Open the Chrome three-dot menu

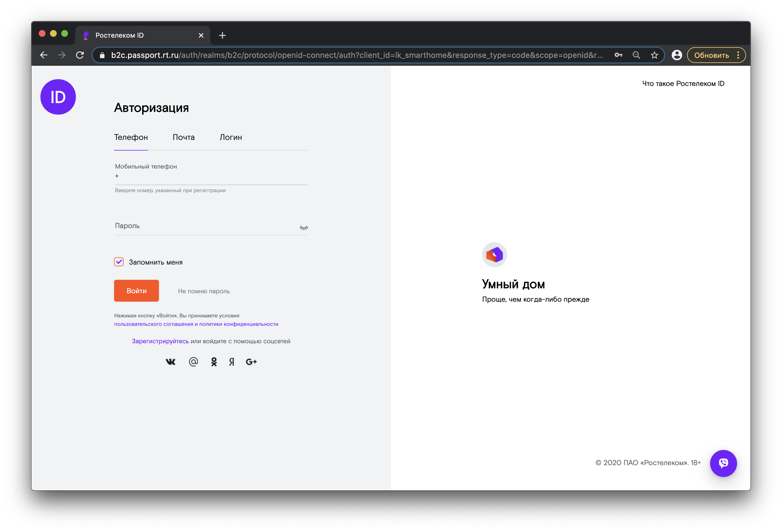[738, 55]
